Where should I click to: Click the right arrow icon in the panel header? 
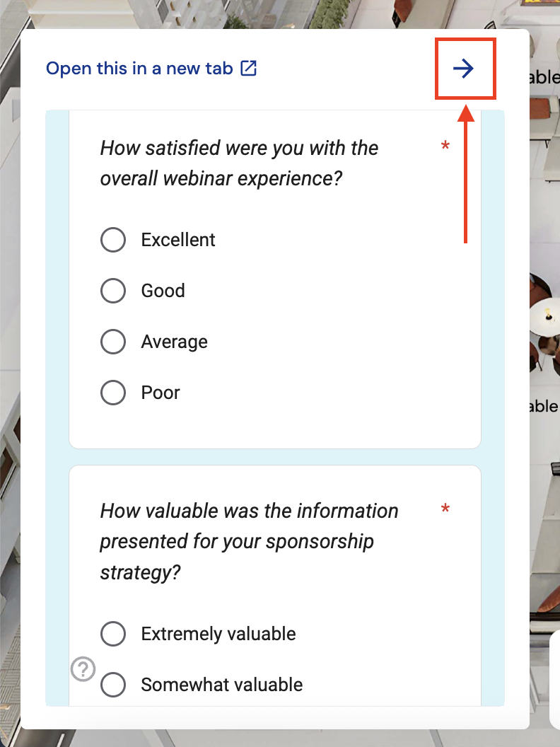click(x=464, y=69)
